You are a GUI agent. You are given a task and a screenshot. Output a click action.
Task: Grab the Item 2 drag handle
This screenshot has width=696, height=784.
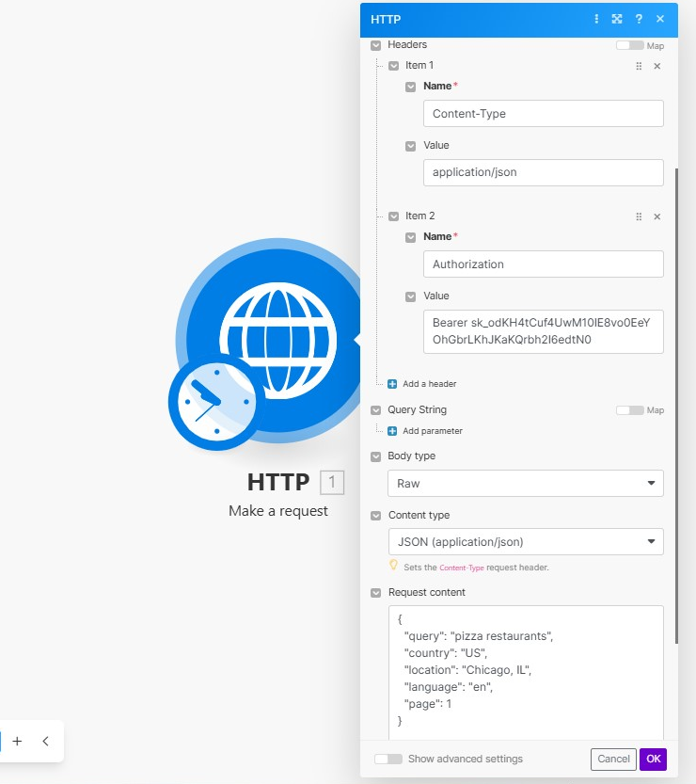click(x=639, y=216)
